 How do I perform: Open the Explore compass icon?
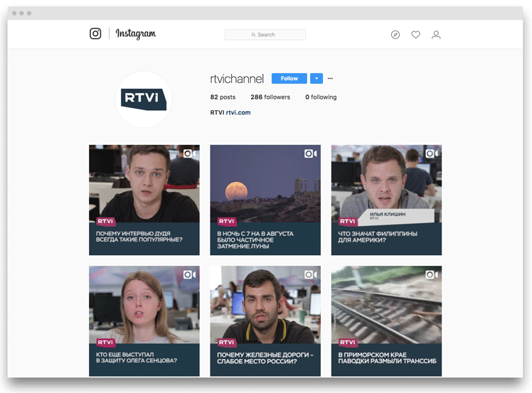tap(395, 35)
